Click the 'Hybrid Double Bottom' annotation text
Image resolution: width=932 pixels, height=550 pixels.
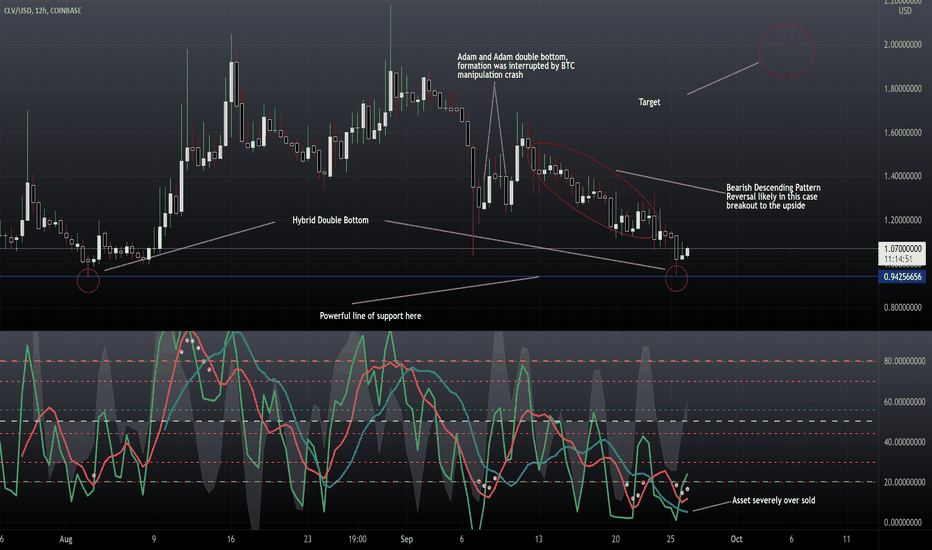click(x=330, y=220)
